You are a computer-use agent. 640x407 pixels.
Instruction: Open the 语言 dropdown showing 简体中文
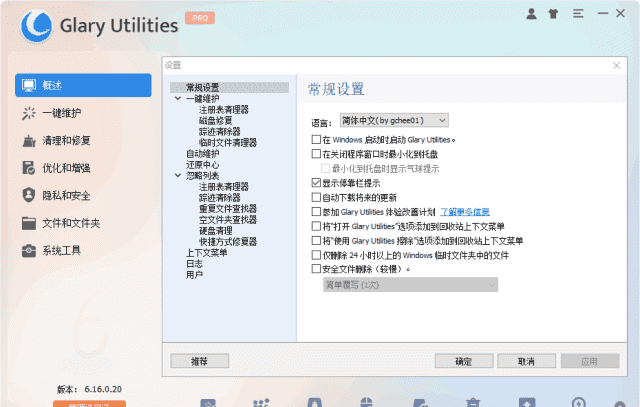(394, 120)
